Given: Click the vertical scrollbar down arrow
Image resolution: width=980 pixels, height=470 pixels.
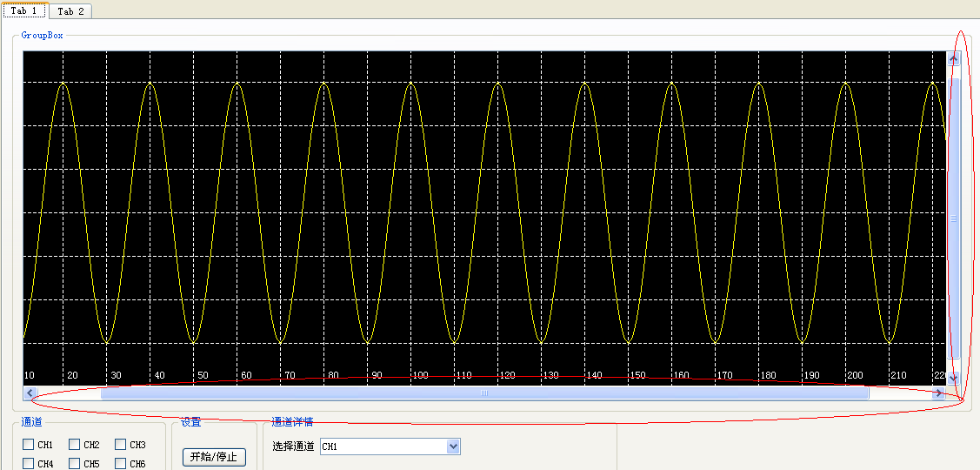Looking at the screenshot, I should [x=953, y=378].
